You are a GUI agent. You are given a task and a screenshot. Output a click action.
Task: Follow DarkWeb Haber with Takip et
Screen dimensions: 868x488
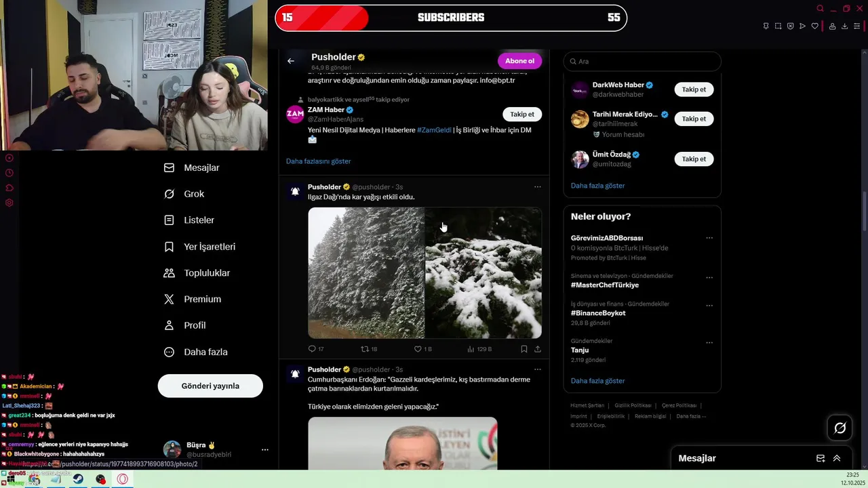[x=694, y=89]
